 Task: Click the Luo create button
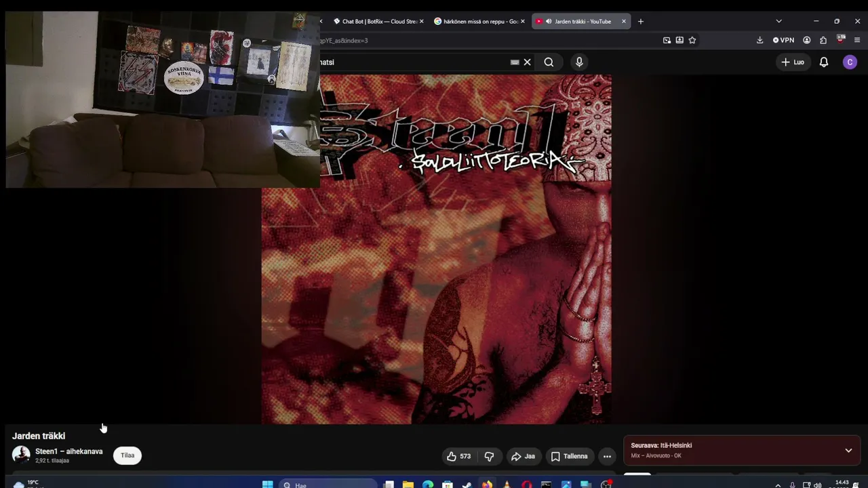[x=792, y=62]
